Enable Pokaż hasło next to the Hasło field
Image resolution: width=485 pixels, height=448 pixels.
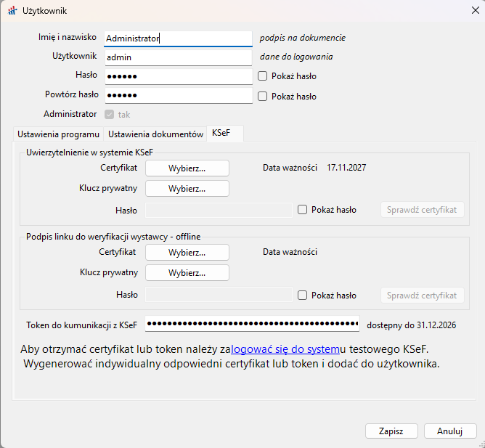pos(263,76)
